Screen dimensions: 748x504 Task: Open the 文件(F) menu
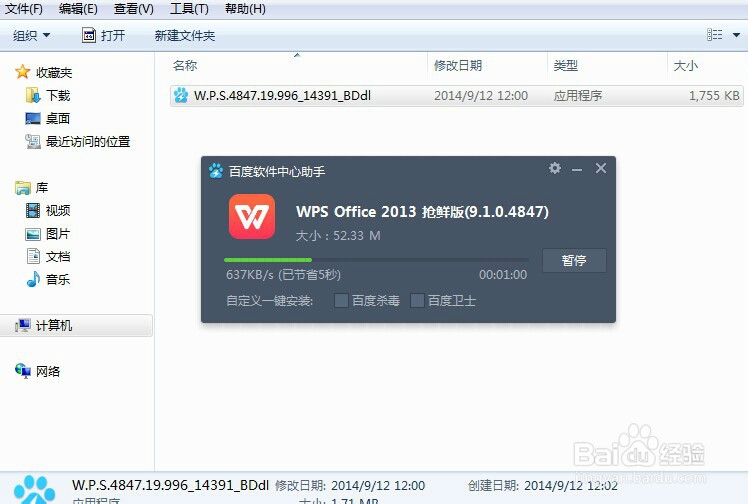click(23, 9)
